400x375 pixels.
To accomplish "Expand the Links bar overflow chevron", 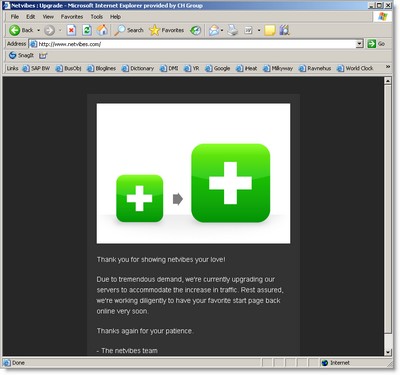I will pyautogui.click(x=388, y=67).
